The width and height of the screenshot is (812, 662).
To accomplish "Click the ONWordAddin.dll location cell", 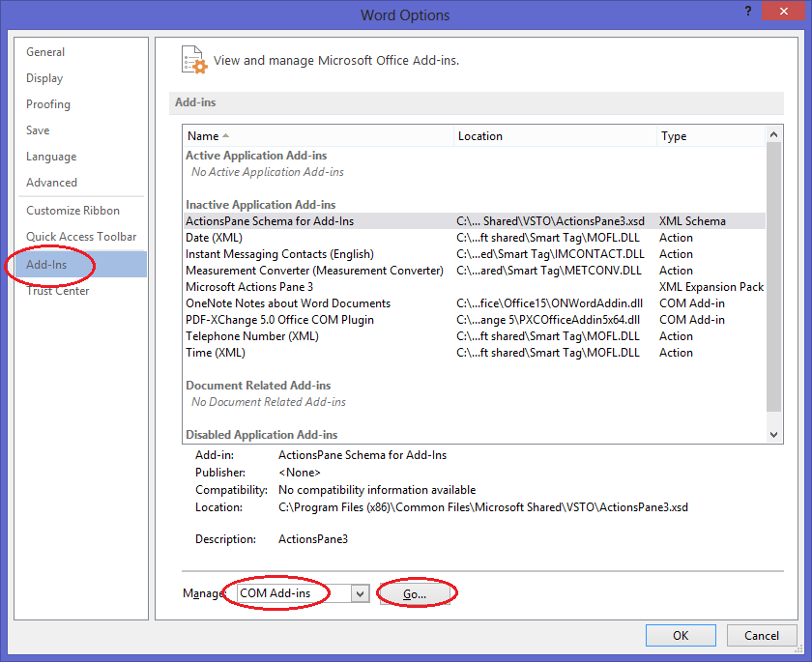I will click(x=549, y=303).
